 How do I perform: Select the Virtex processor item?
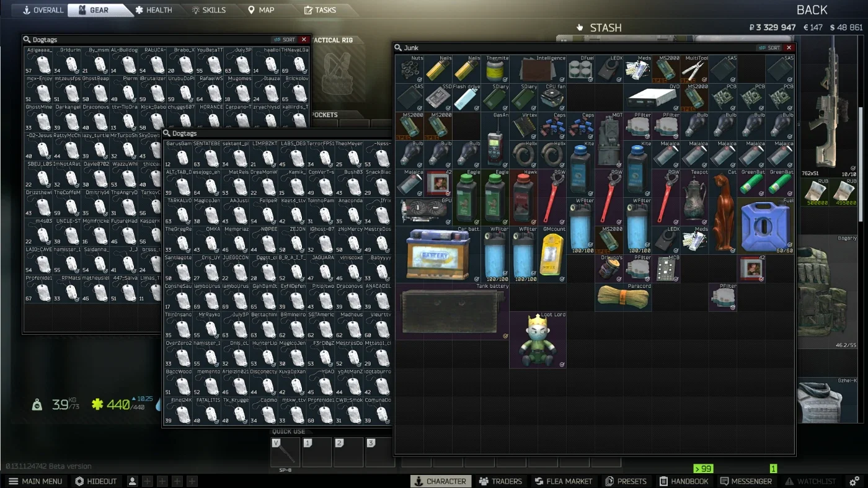pyautogui.click(x=524, y=126)
